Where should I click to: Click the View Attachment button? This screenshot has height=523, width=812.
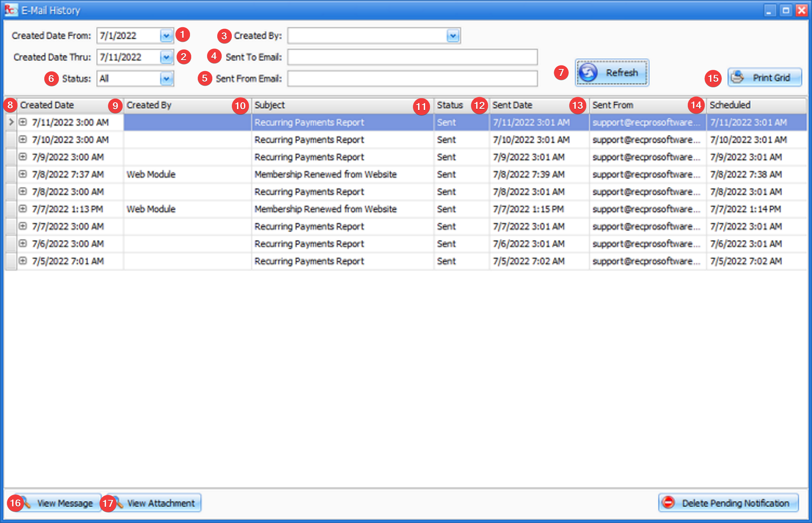click(160, 503)
